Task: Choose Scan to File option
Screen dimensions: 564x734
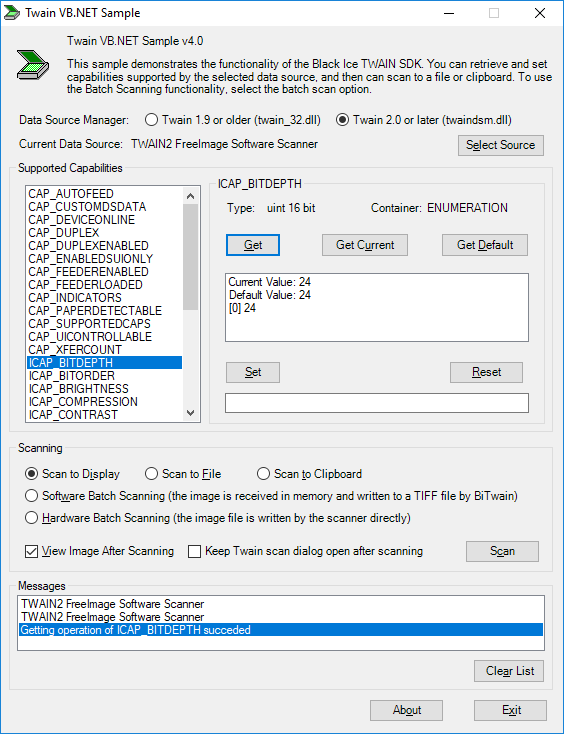Action: click(183, 474)
